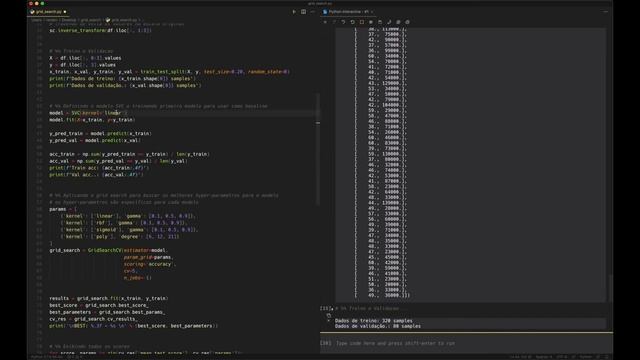Open the variable explorer
Viewport: 640px width, 360px height.
click(371, 22)
